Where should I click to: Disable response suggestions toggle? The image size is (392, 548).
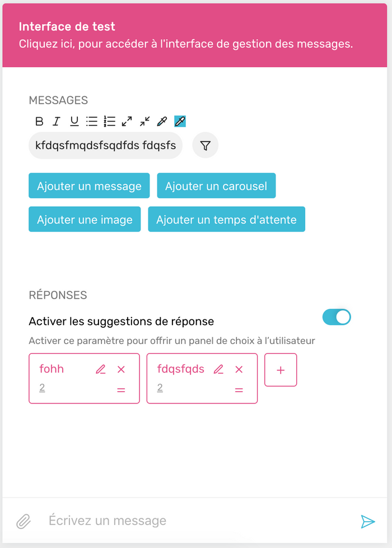(x=337, y=317)
